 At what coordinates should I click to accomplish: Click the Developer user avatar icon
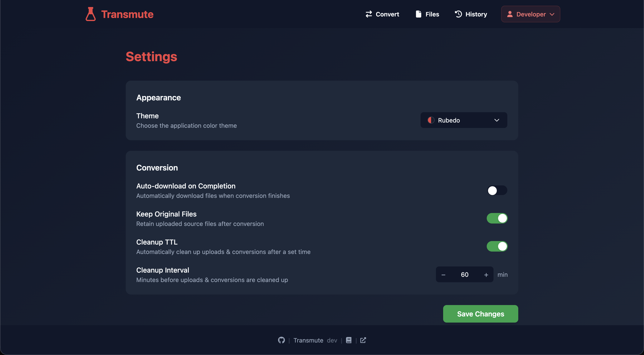510,14
